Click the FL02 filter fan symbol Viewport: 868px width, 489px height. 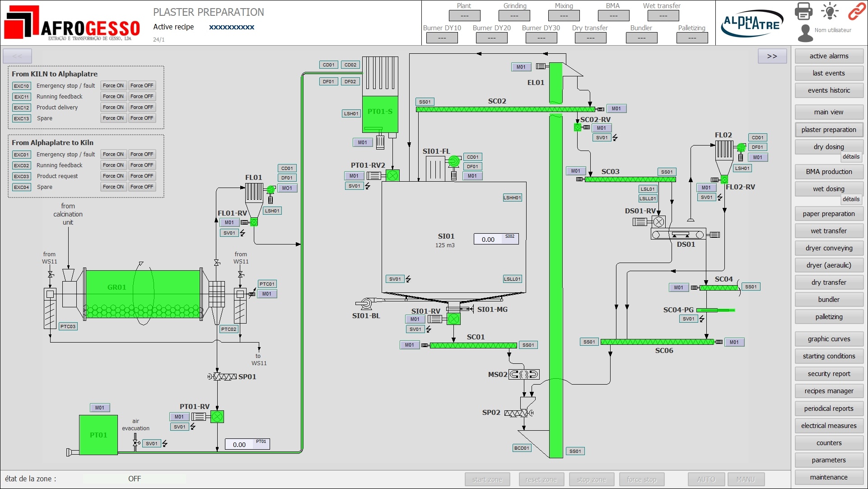point(741,147)
